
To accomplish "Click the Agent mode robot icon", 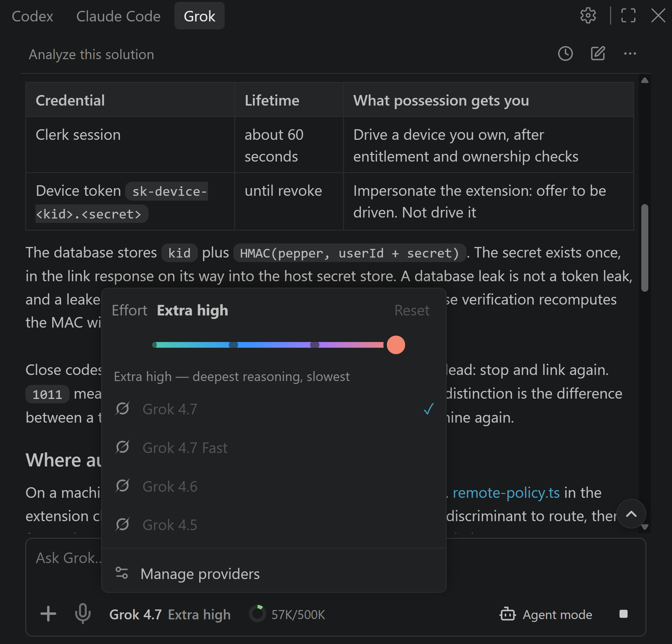I will (x=508, y=614).
